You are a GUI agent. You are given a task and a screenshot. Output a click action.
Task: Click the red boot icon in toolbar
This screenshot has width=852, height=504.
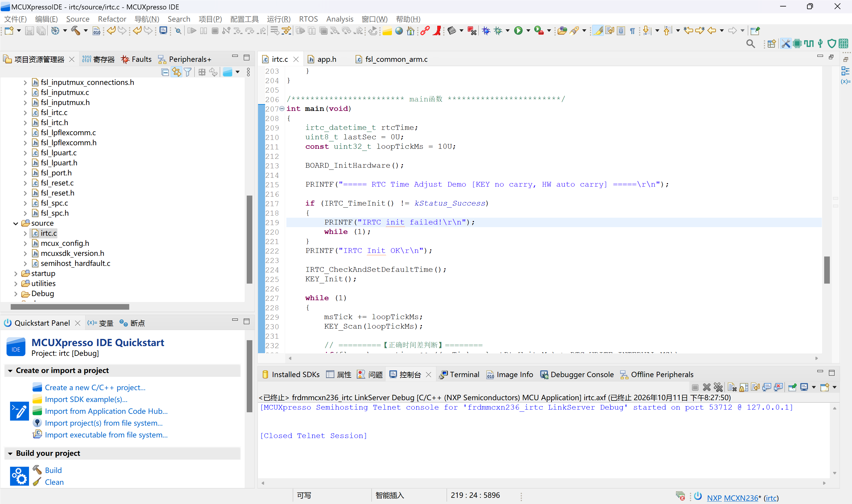coord(437,31)
